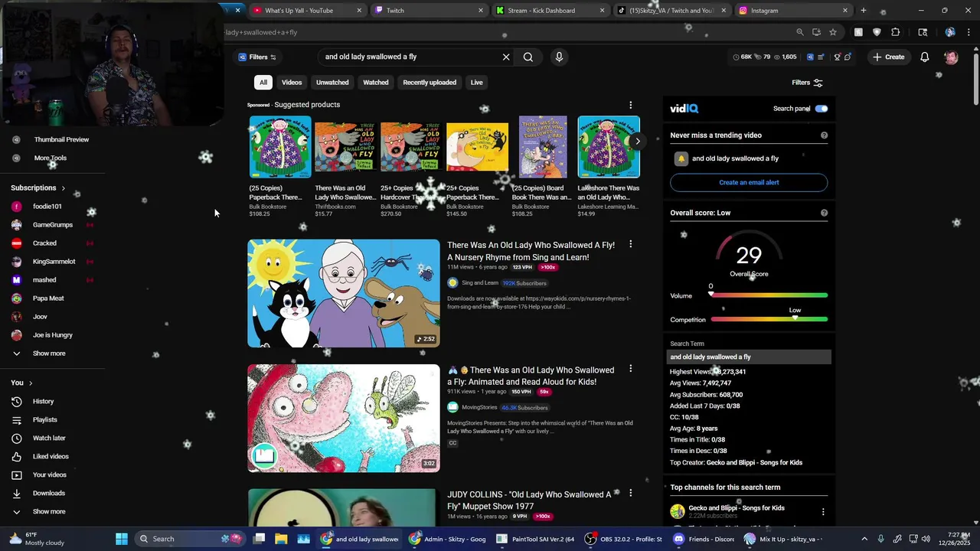
Task: Click the search magnifier button
Action: click(528, 57)
